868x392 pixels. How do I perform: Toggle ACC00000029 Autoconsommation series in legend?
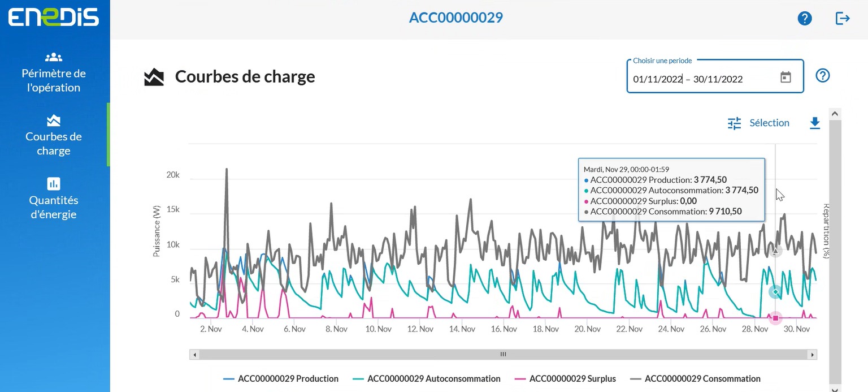426,378
